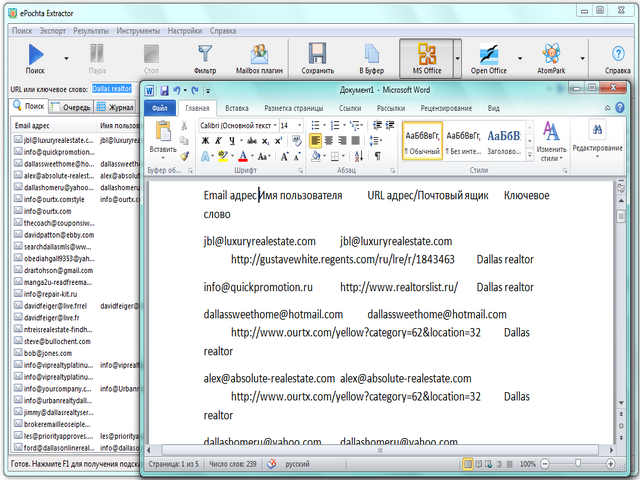640x480 pixels.
Task: Select the Обычный style in styles gallery
Action: [x=422, y=140]
